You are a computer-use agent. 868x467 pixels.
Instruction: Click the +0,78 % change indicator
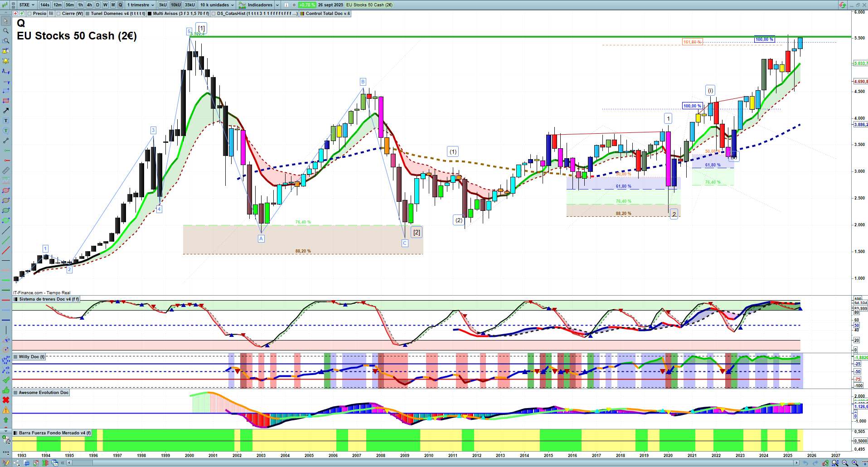coord(307,5)
